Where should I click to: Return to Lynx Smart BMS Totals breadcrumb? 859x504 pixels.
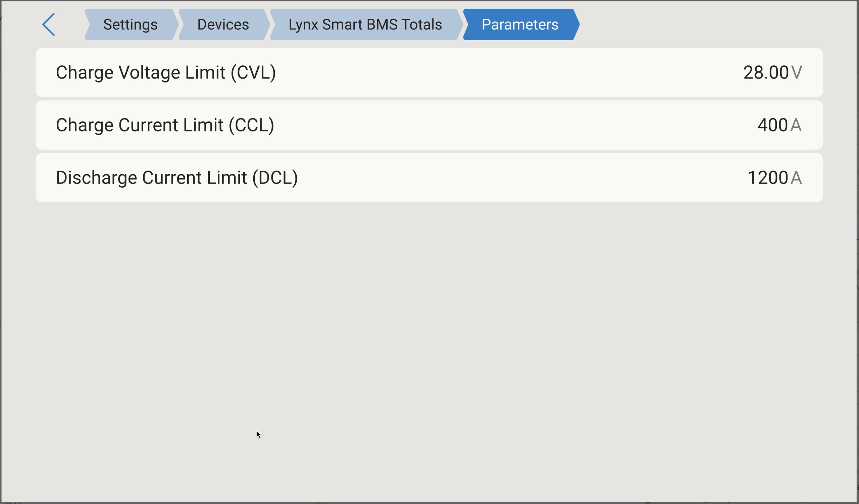(x=366, y=24)
